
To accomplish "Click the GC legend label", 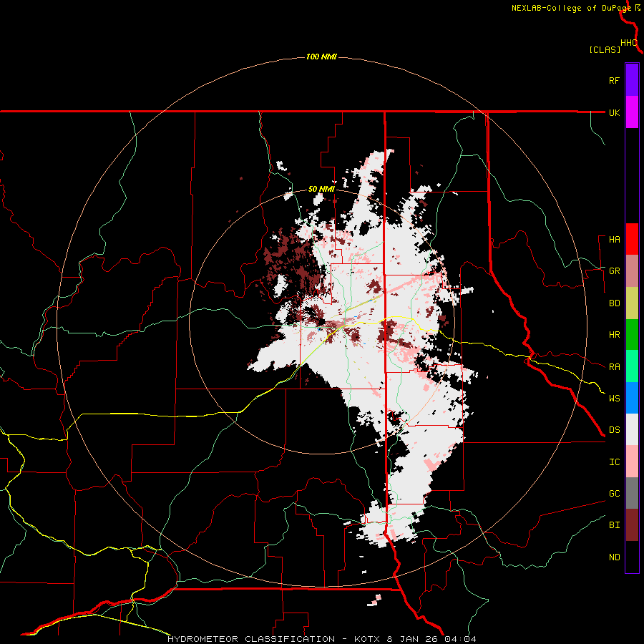I will coord(614,494).
